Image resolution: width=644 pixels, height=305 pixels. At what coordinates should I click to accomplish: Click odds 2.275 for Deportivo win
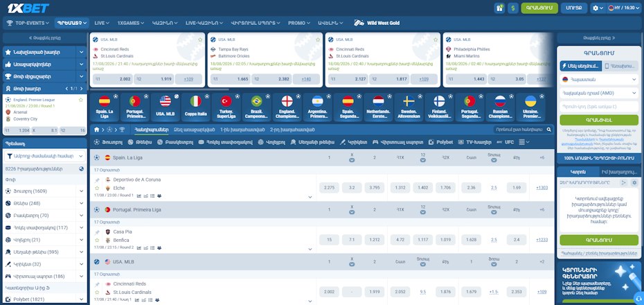(330, 188)
